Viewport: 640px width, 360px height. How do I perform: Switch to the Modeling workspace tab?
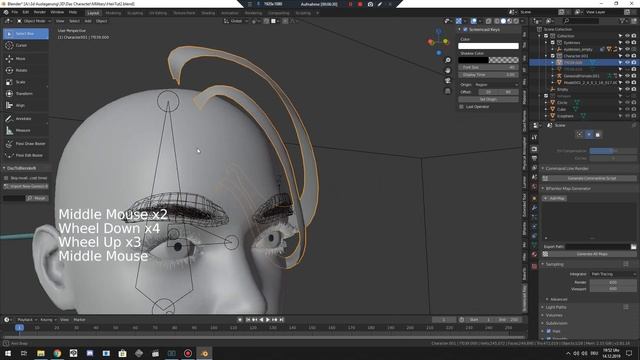click(x=113, y=13)
